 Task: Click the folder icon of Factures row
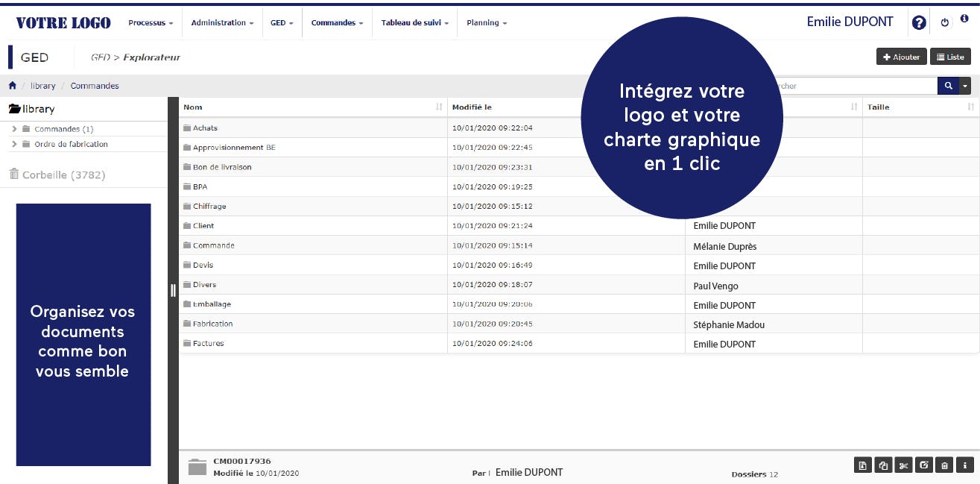click(187, 344)
